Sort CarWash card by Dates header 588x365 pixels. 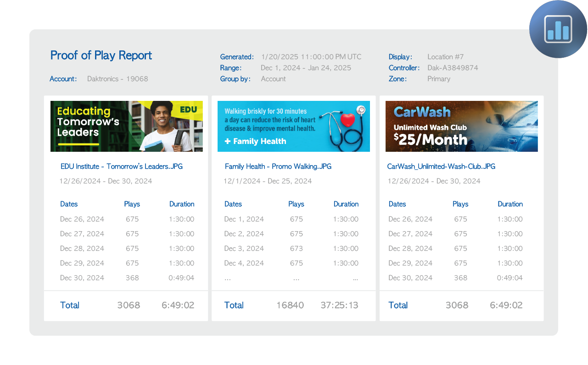(x=397, y=204)
